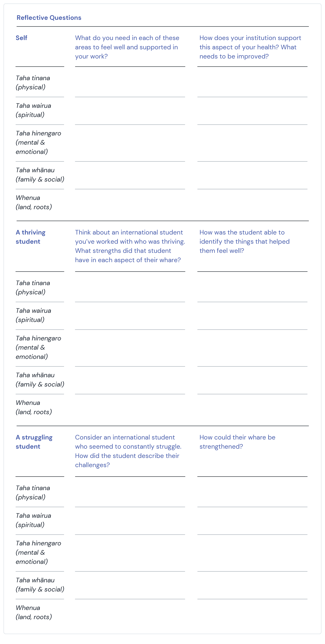325x644 pixels.
Task: Click thriving student Taha whānau second-column field
Action: [x=252, y=380]
